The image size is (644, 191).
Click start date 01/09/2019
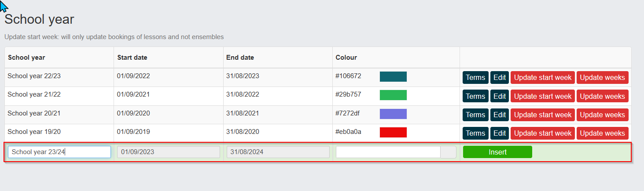pos(133,132)
